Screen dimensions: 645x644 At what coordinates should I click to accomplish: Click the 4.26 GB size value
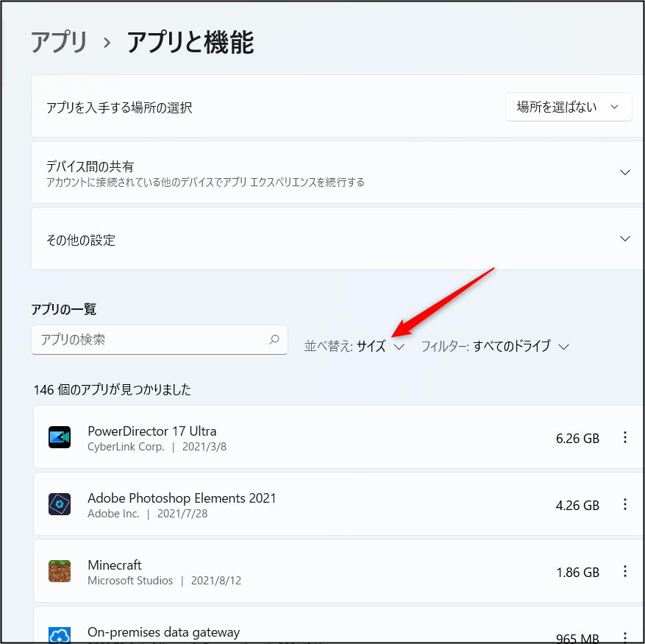pyautogui.click(x=577, y=505)
